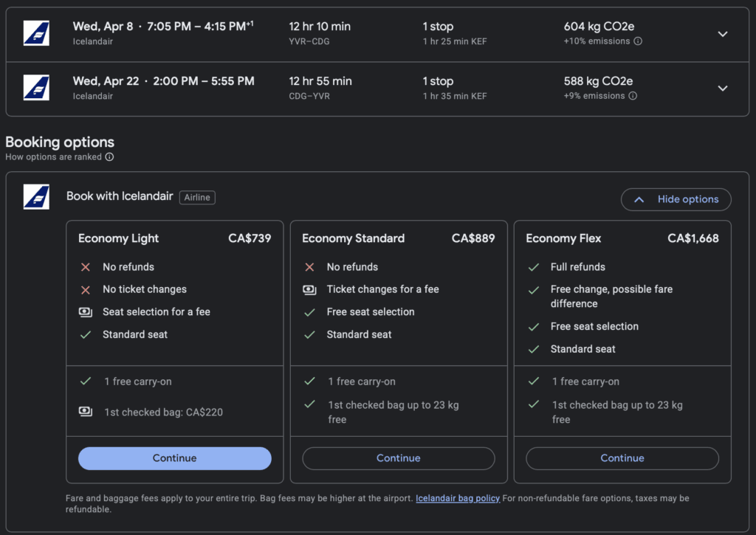Expand the Wed, Apr 22 flight details

(x=723, y=89)
